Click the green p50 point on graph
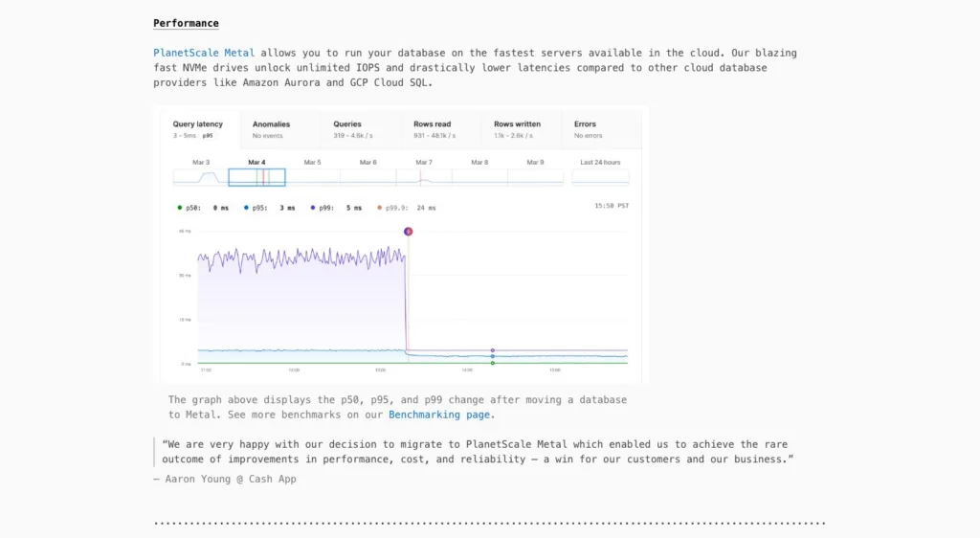Image resolution: width=980 pixels, height=538 pixels. pyautogui.click(x=493, y=363)
